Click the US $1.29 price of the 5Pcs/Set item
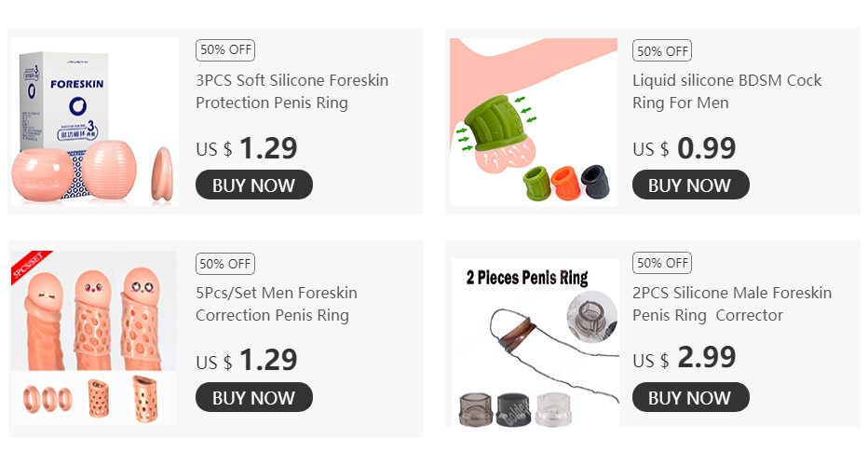Viewport: 868px width, 453px height. [x=247, y=359]
